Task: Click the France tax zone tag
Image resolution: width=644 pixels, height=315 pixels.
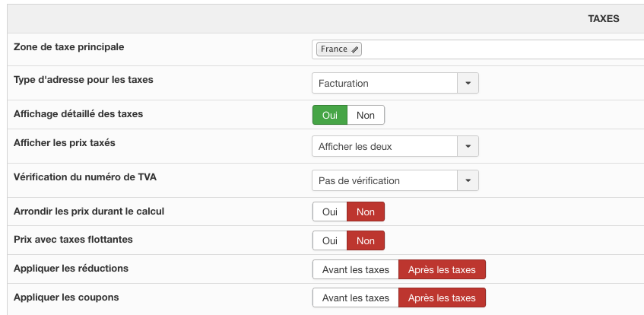Action: 334,49
